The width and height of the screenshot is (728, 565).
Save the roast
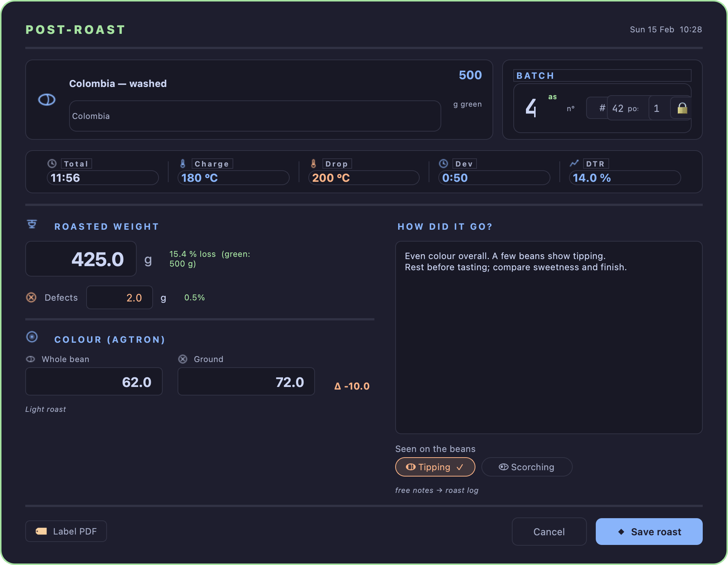click(649, 532)
